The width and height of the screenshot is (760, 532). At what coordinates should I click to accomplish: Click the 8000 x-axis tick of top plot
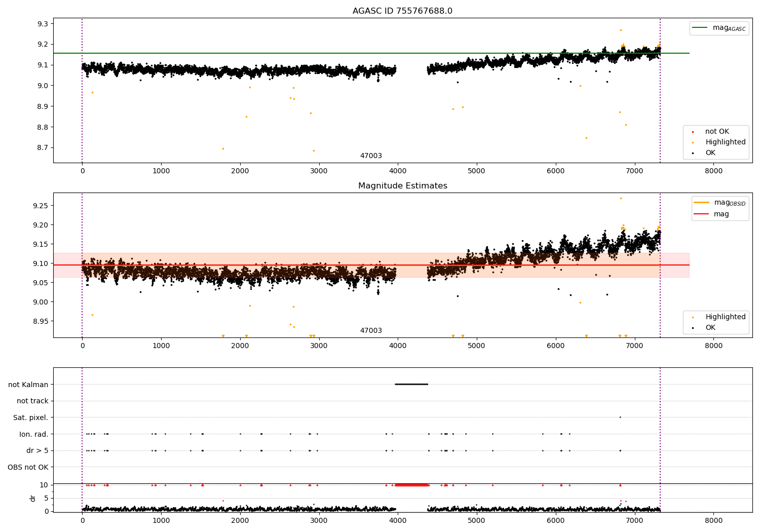click(x=714, y=171)
